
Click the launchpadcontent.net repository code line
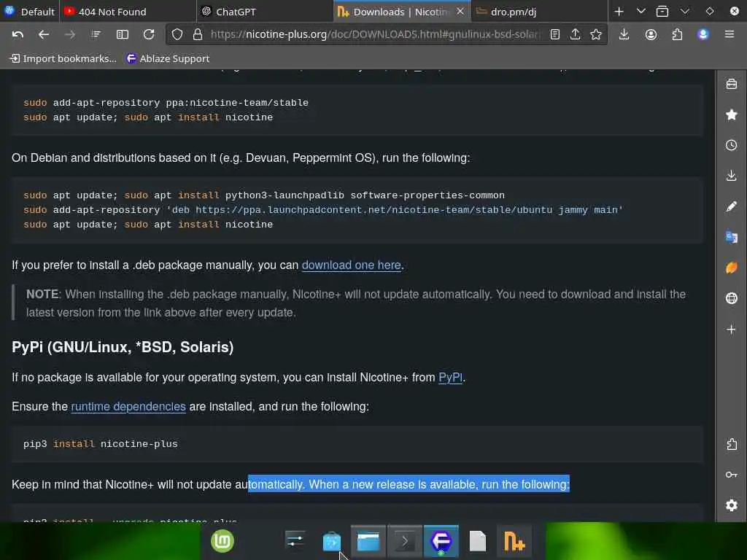tap(323, 210)
